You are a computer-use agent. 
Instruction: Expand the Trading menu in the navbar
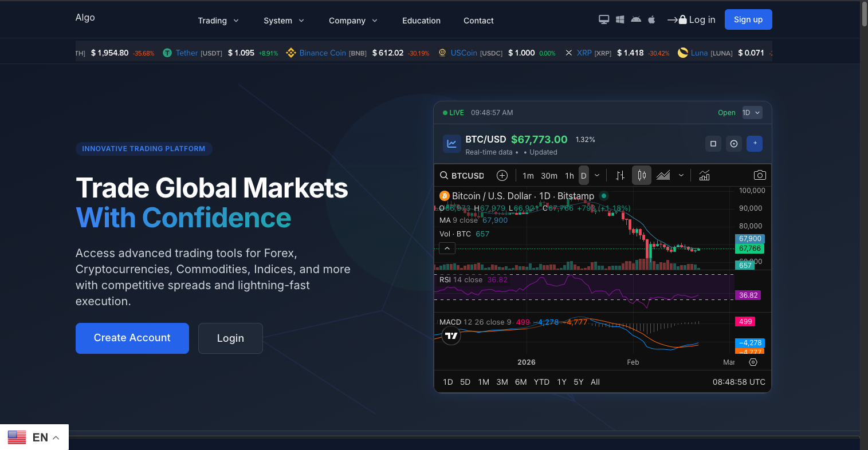coord(218,21)
